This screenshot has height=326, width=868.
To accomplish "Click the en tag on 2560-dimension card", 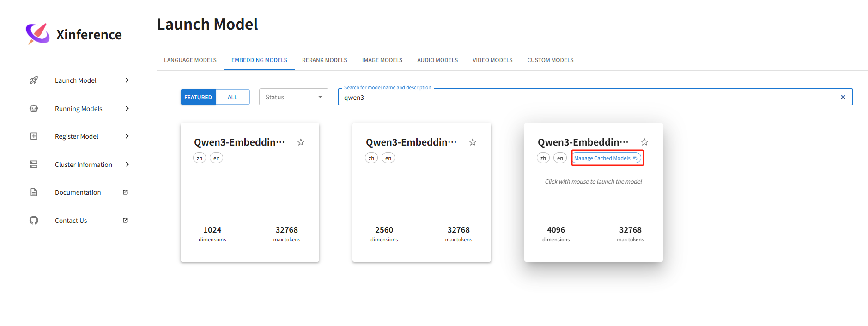I will 388,158.
